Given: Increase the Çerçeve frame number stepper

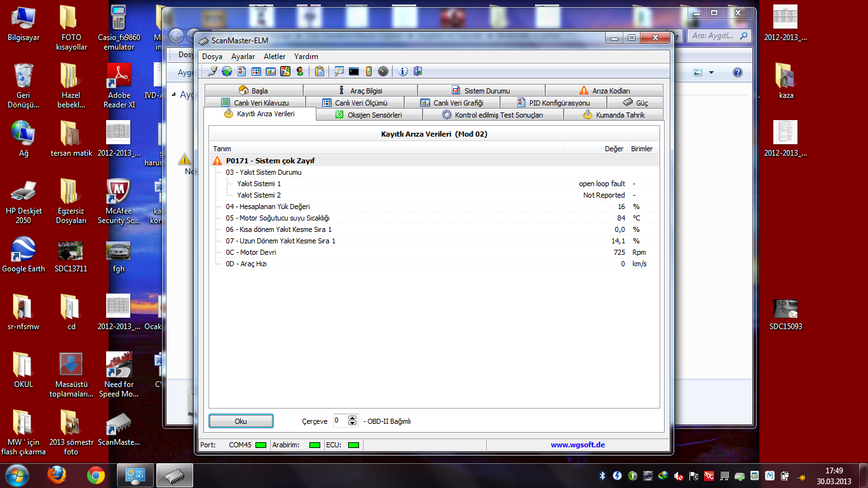Looking at the screenshot, I should pyautogui.click(x=353, y=418).
